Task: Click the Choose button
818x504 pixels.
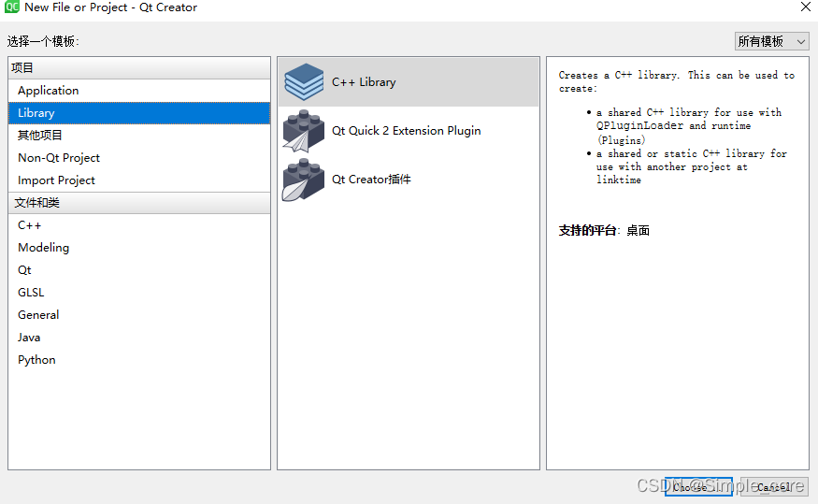Action: point(698,487)
